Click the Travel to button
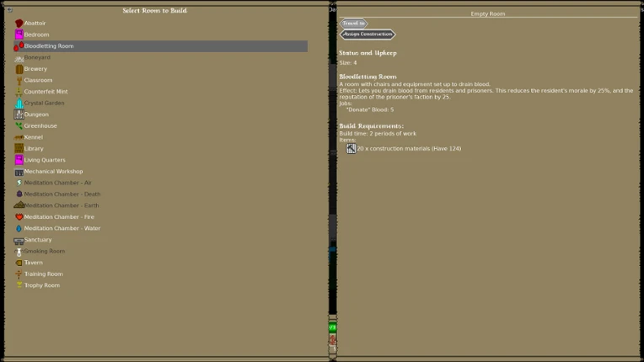The width and height of the screenshot is (644, 362). (354, 24)
